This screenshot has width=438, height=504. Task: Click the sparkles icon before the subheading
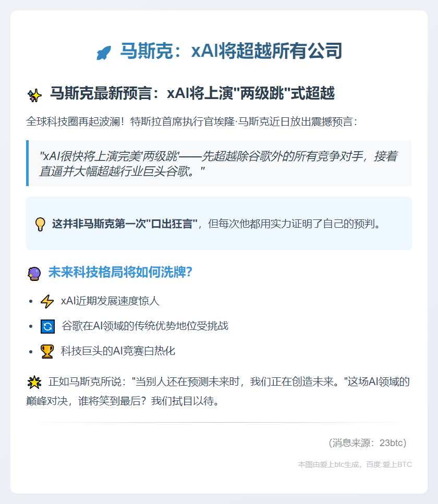[34, 95]
